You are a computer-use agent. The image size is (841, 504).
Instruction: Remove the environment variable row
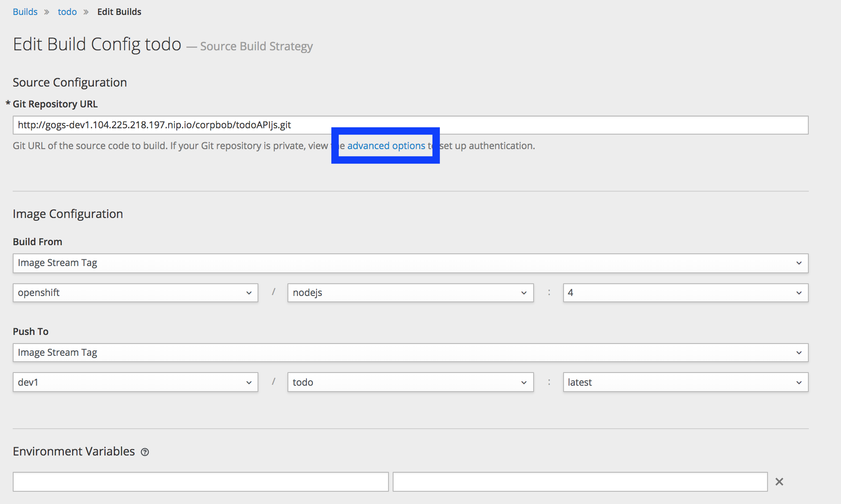[779, 482]
